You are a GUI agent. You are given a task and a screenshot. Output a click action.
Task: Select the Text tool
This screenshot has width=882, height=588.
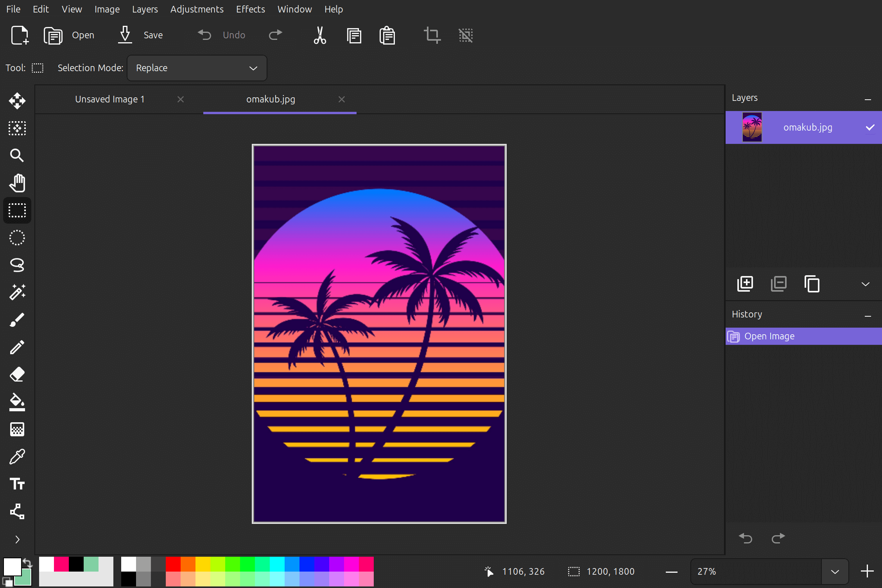[17, 484]
